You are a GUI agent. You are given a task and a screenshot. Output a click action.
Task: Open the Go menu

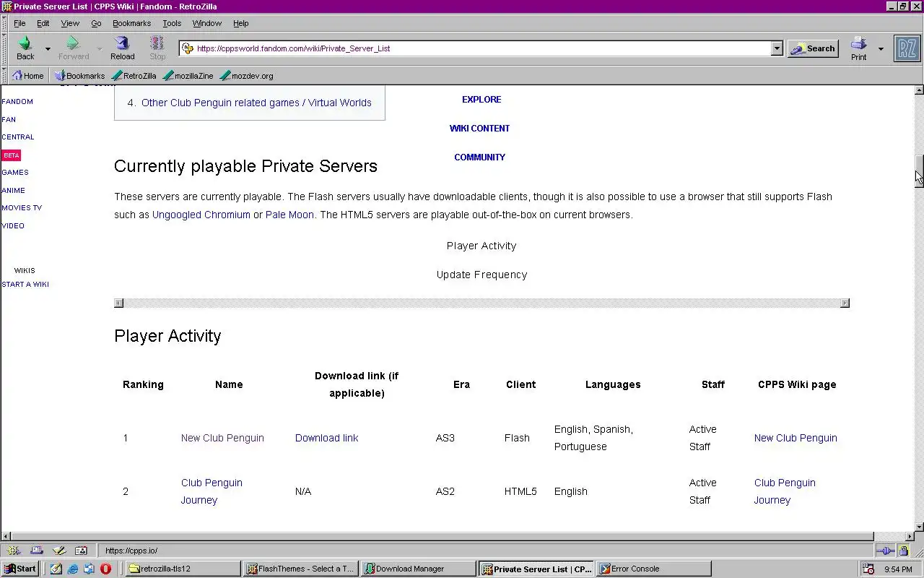point(96,23)
